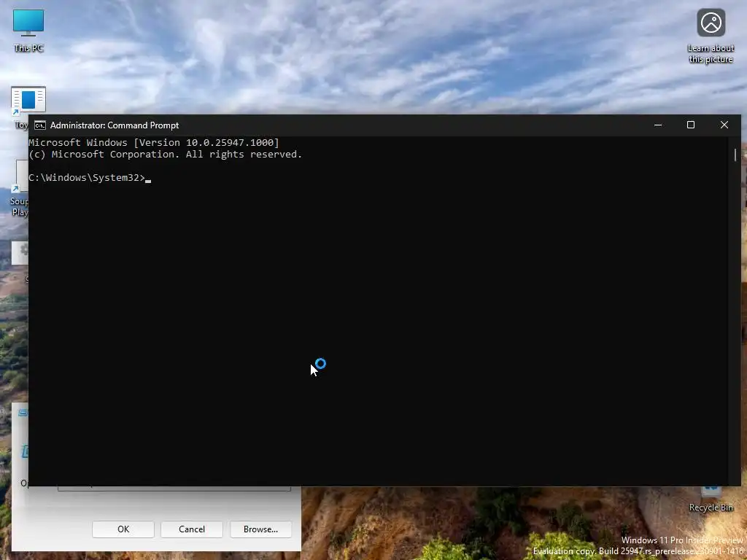Click the Learn about this picture icon

pos(711,36)
